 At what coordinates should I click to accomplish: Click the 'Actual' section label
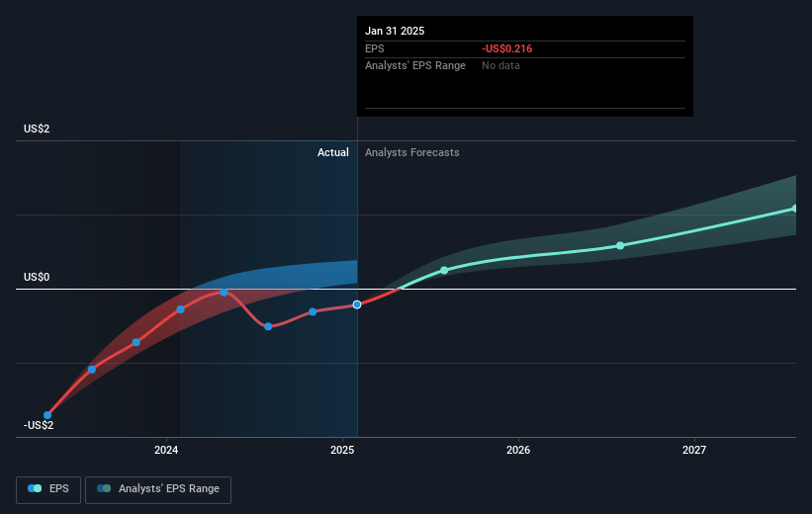click(x=333, y=152)
